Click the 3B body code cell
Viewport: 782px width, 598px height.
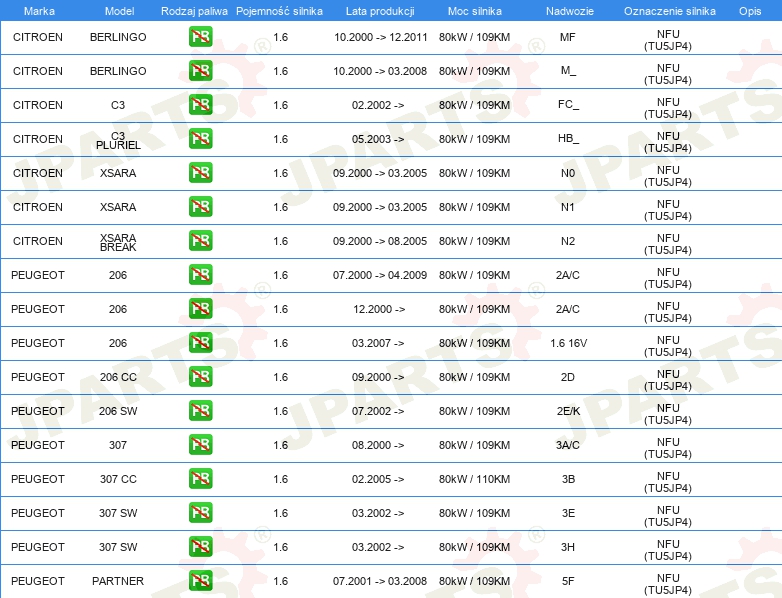569,479
